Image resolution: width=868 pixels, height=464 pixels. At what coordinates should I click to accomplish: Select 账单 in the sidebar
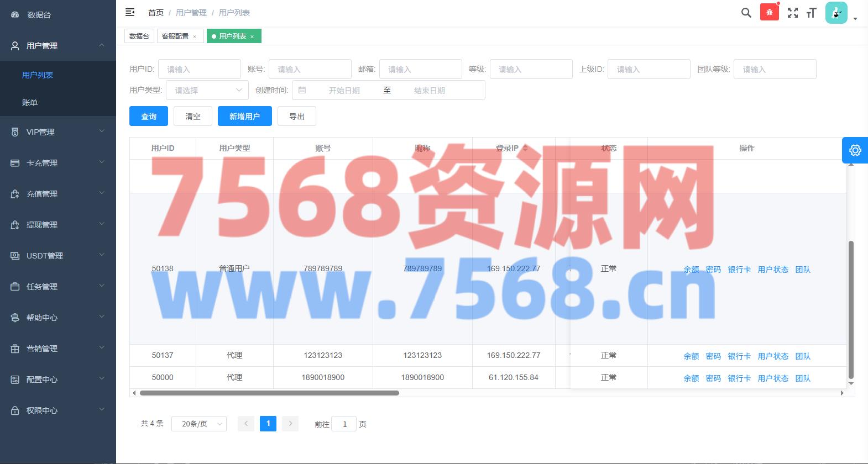30,103
